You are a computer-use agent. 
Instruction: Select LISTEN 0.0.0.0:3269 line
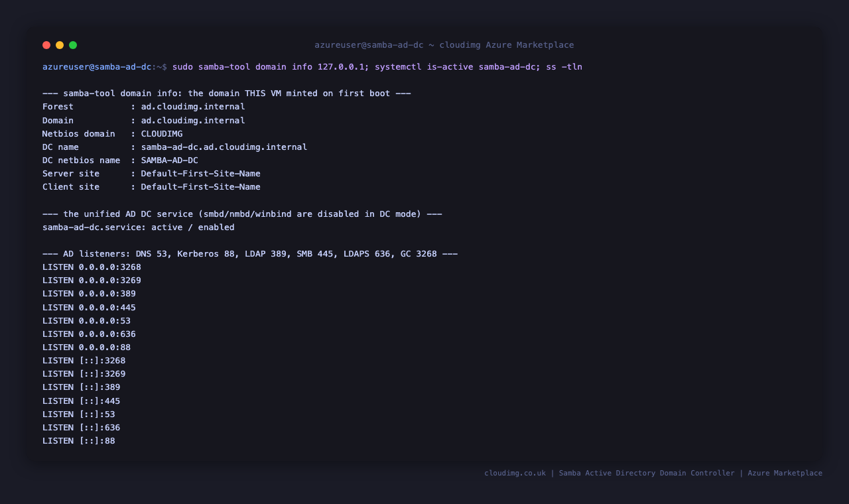(x=92, y=281)
